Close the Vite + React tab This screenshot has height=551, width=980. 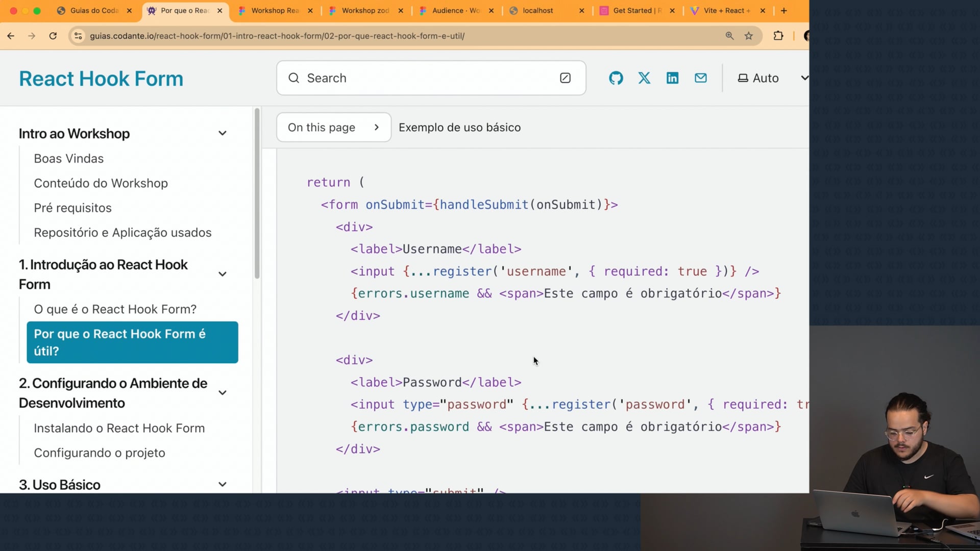(763, 11)
